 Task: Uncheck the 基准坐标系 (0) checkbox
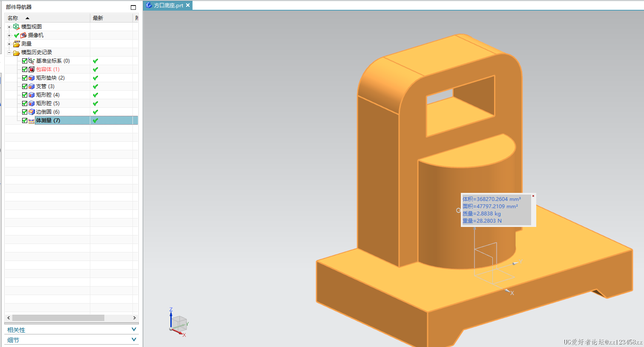point(25,61)
